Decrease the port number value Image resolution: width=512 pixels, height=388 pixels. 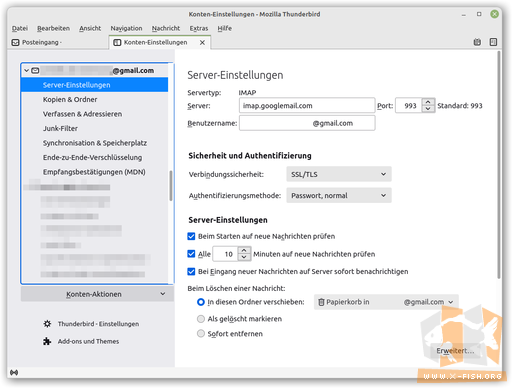(x=428, y=109)
